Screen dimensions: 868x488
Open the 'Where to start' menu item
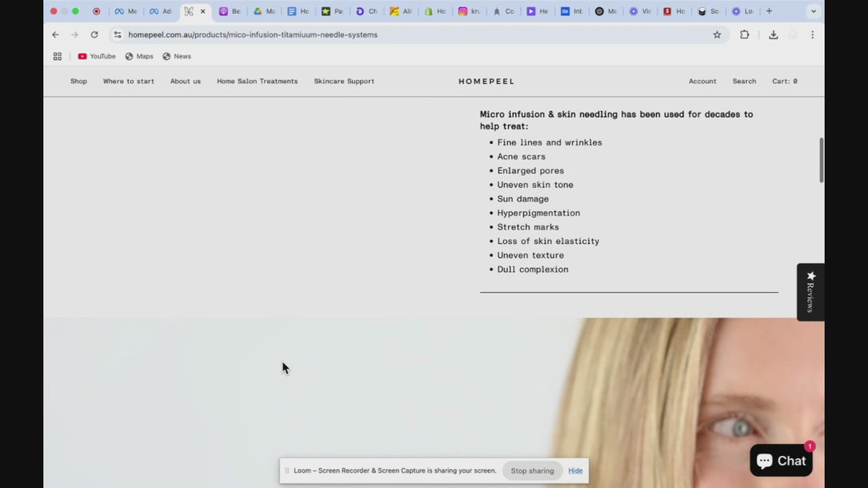[129, 82]
